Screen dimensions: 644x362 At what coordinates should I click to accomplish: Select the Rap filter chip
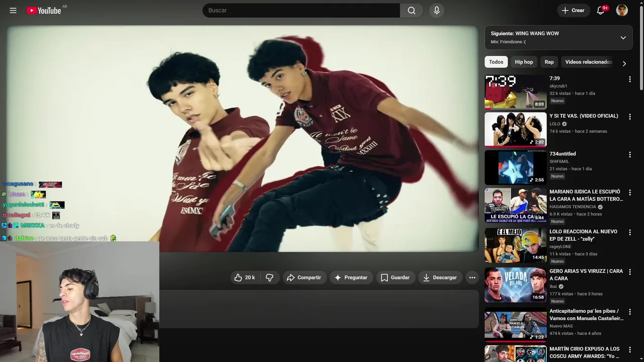pos(549,62)
